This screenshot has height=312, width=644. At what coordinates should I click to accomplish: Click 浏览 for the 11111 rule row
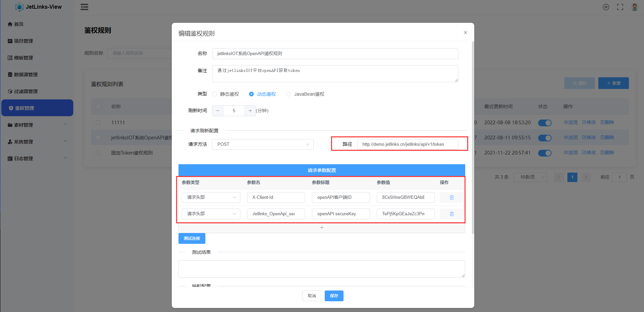[571, 123]
